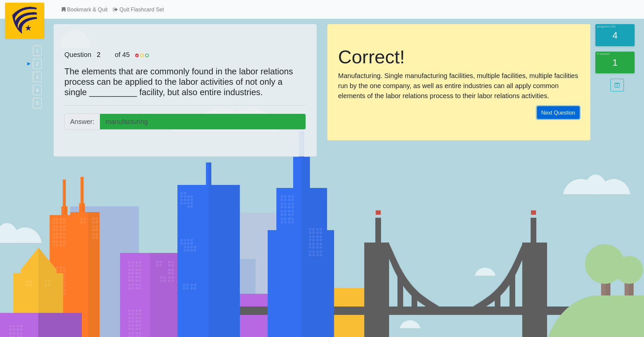Click the yellow status circle
644x337 pixels.
tap(142, 56)
